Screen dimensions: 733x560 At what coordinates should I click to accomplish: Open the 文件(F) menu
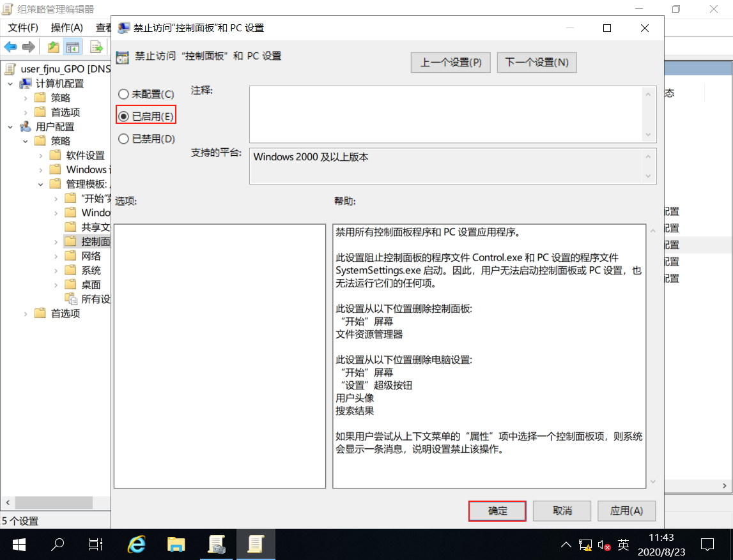click(23, 27)
